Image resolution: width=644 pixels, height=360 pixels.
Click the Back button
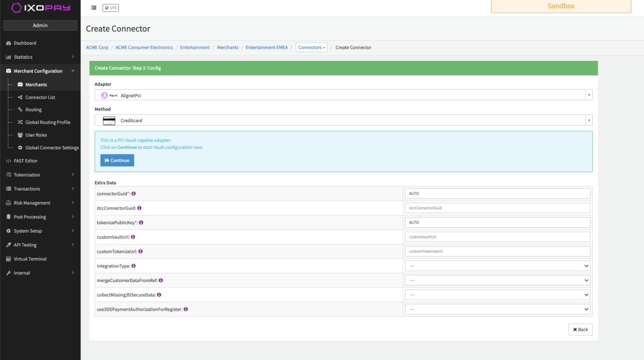580,329
